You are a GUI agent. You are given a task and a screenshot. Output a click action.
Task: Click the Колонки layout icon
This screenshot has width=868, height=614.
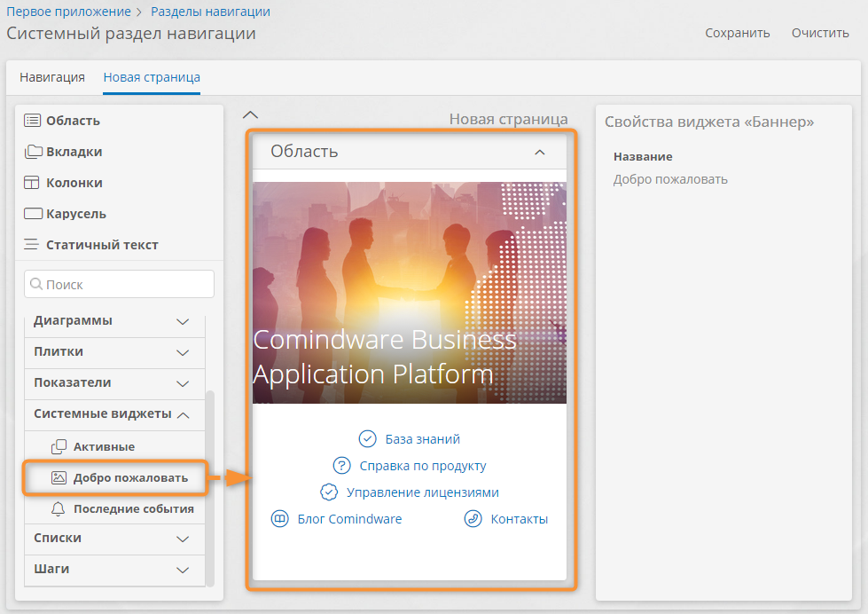tap(33, 183)
